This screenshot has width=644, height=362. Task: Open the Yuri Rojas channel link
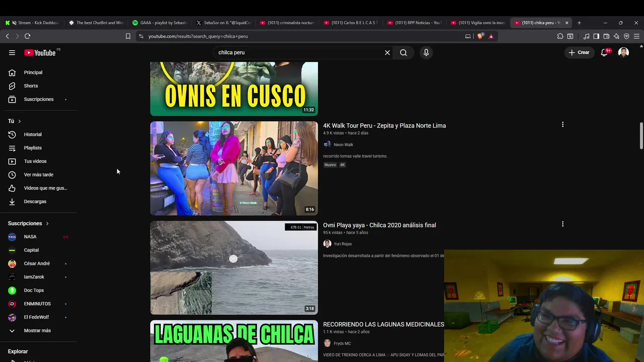tap(343, 244)
